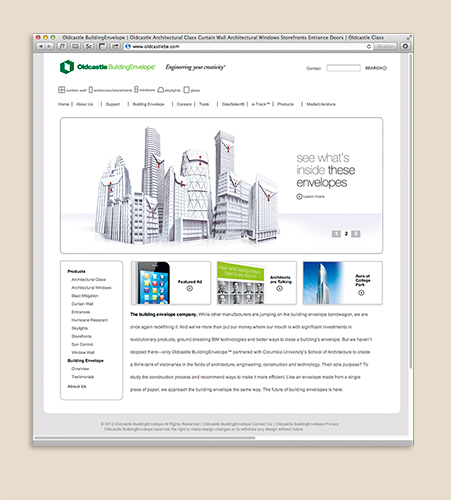
Task: Go forward with the browser forward arrow
Action: click(x=49, y=46)
